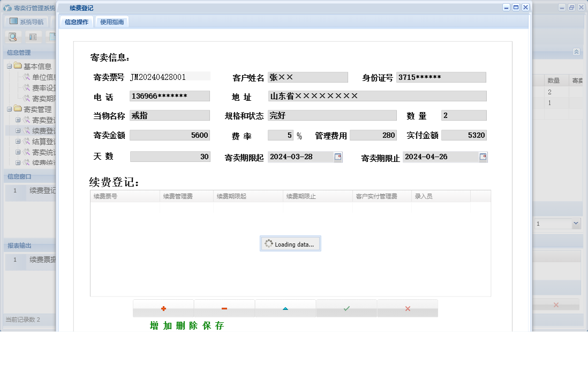588x378 pixels.
Task: Click the add (增加) plus icon
Action: (x=163, y=308)
